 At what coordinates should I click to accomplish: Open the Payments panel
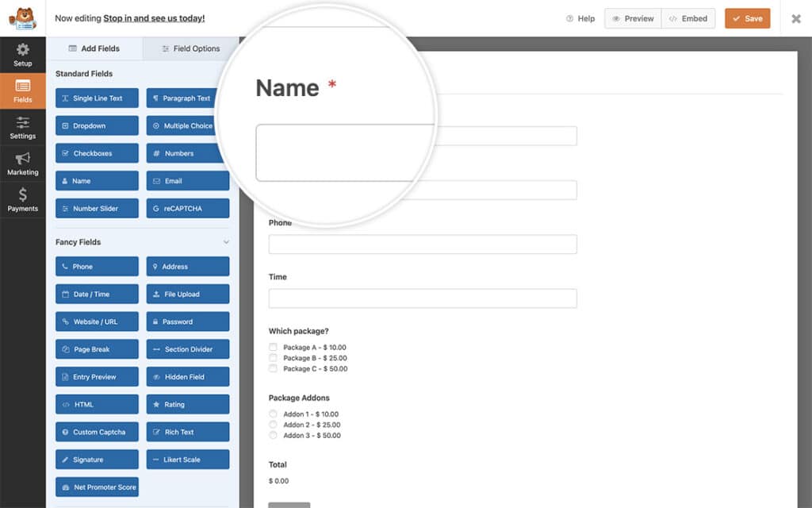click(23, 198)
